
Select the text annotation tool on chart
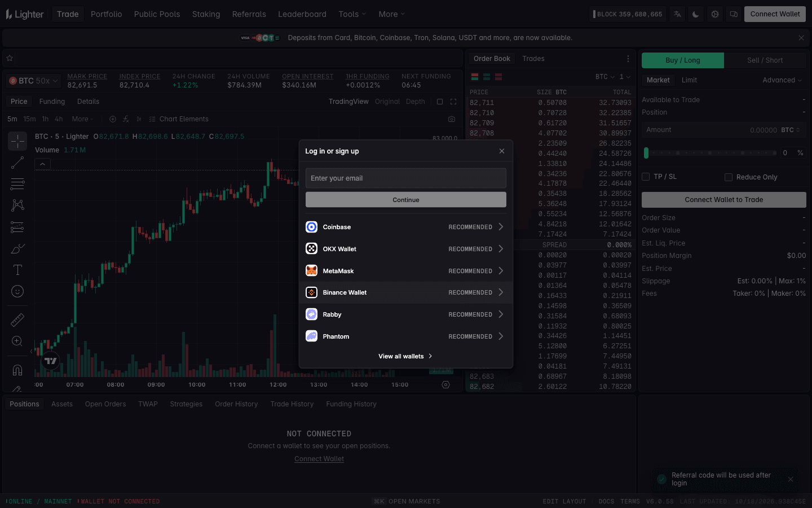[17, 270]
